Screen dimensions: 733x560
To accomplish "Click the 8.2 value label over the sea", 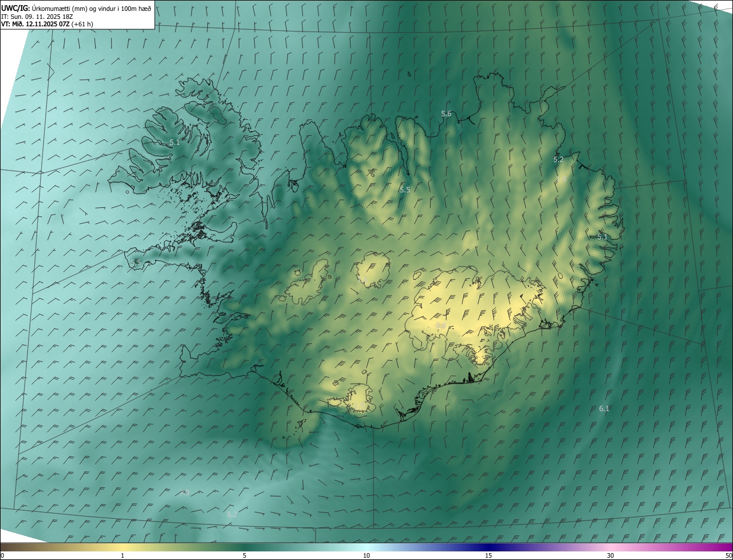I will pyautogui.click(x=232, y=515).
